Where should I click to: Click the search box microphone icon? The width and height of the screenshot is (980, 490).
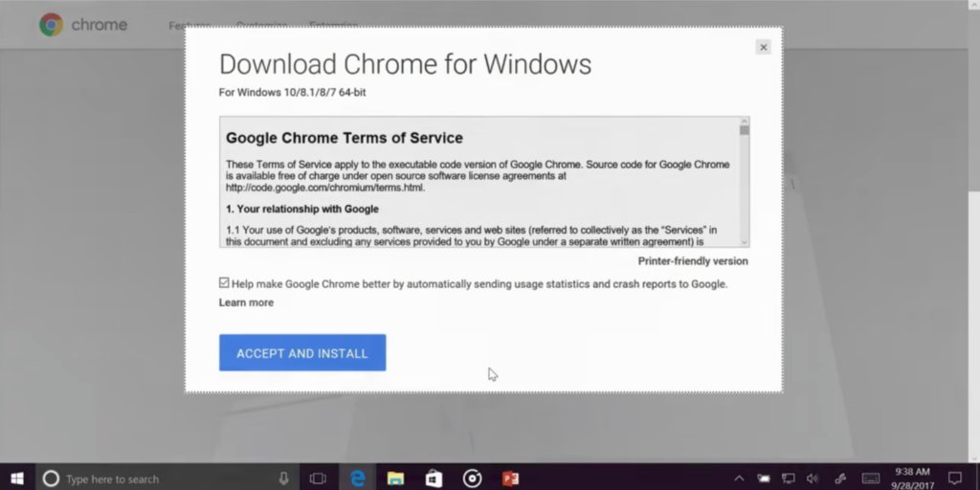click(x=283, y=479)
